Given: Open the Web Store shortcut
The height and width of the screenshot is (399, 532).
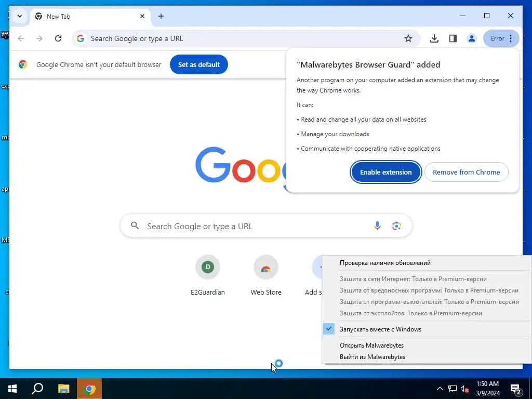Looking at the screenshot, I should (x=266, y=275).
